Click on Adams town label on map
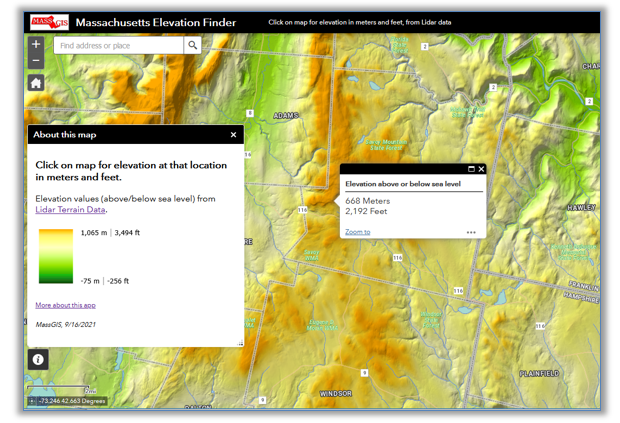 286,116
